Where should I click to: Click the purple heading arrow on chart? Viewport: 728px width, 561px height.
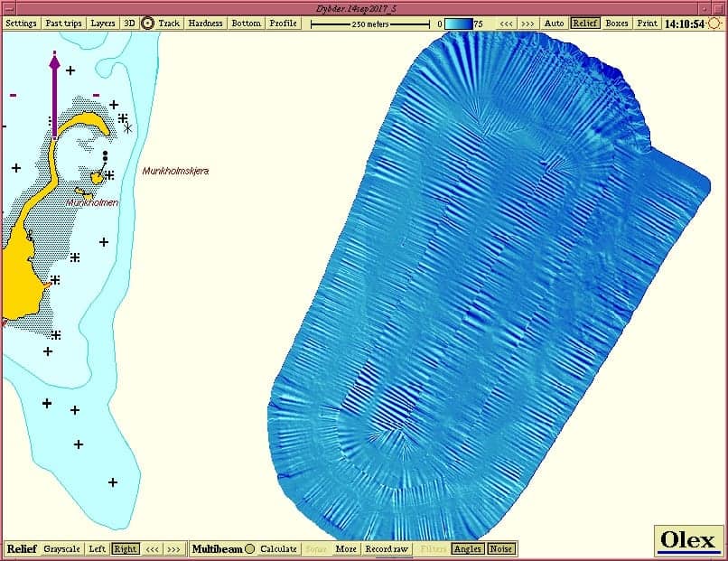pos(55,95)
